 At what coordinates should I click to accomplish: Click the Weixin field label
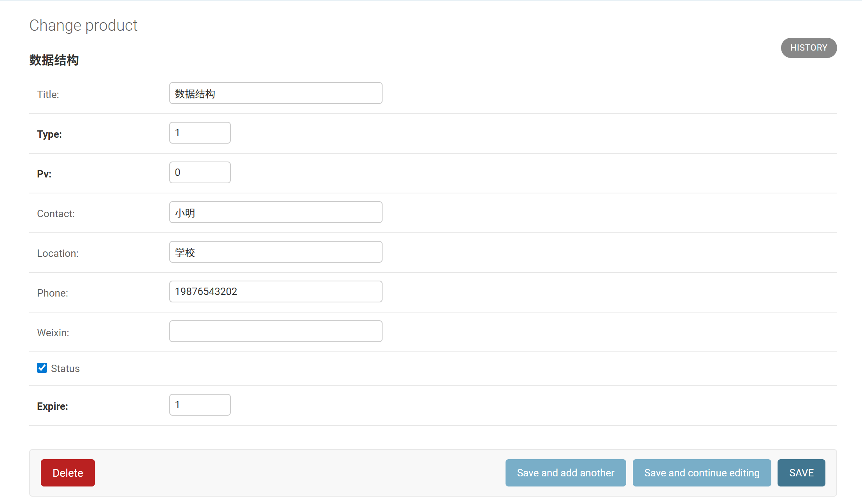53,333
